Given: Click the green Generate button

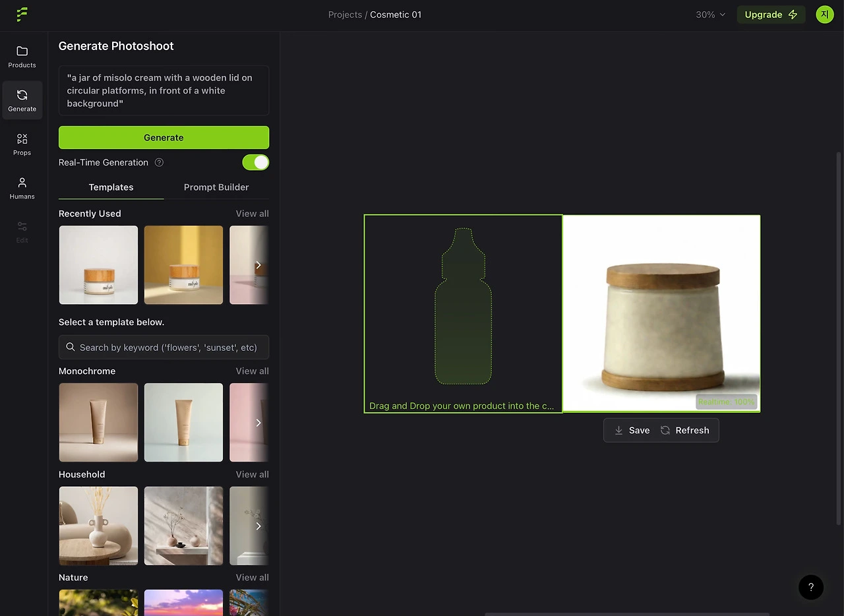Looking at the screenshot, I should point(164,137).
